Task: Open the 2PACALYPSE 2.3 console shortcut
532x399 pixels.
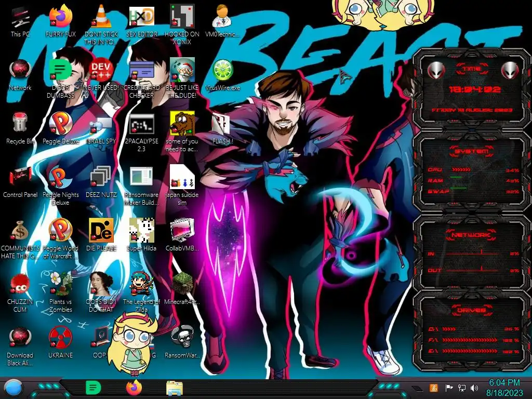Action: 141,132
